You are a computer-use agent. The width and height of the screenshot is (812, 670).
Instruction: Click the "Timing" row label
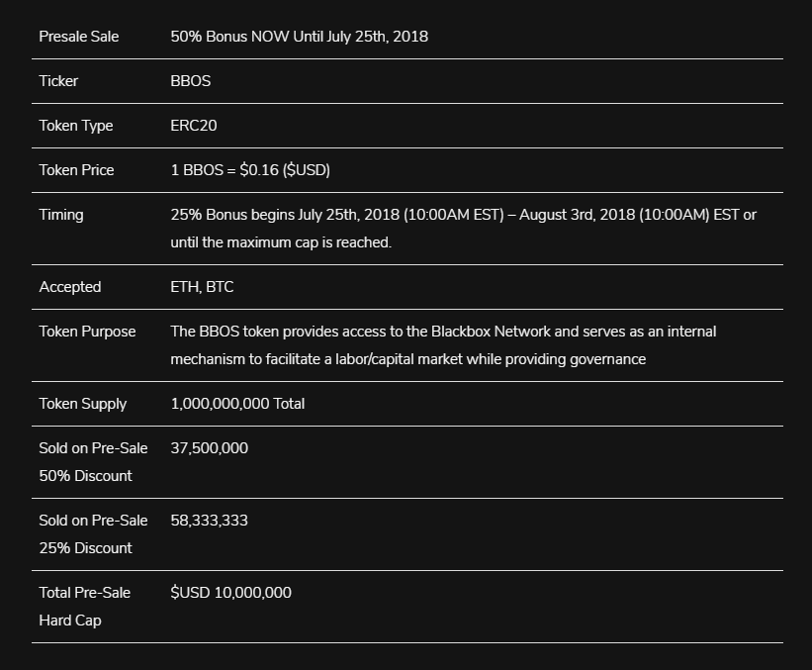click(x=61, y=215)
